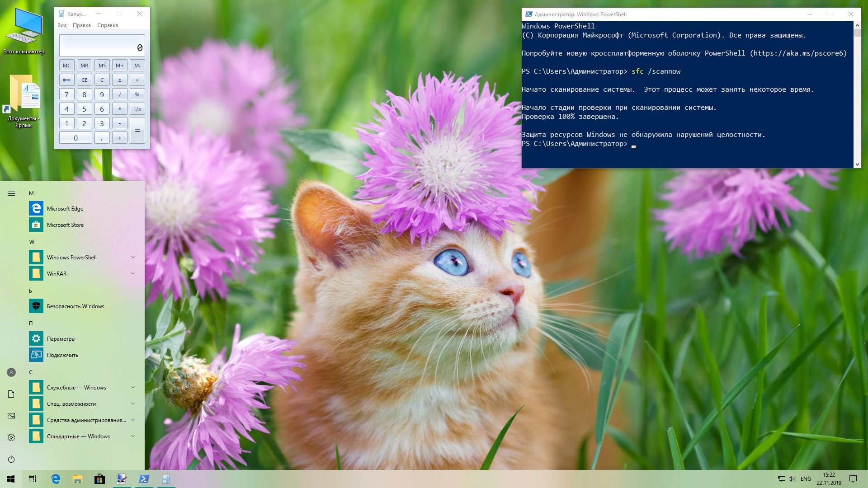
Task: Click the 1/x reciprocal button
Action: point(137,109)
